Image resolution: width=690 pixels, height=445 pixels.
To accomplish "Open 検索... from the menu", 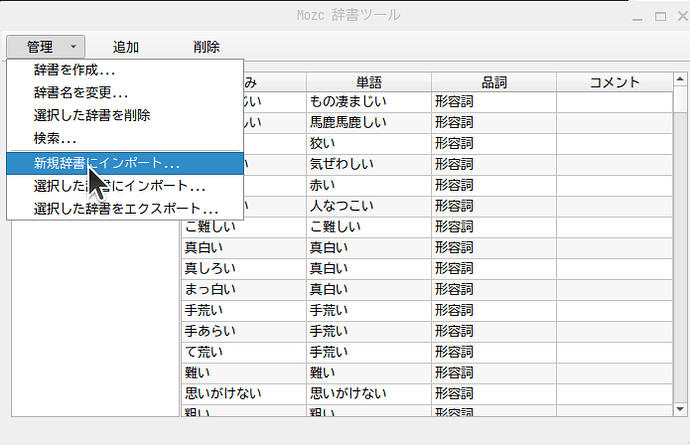I will tap(125, 139).
